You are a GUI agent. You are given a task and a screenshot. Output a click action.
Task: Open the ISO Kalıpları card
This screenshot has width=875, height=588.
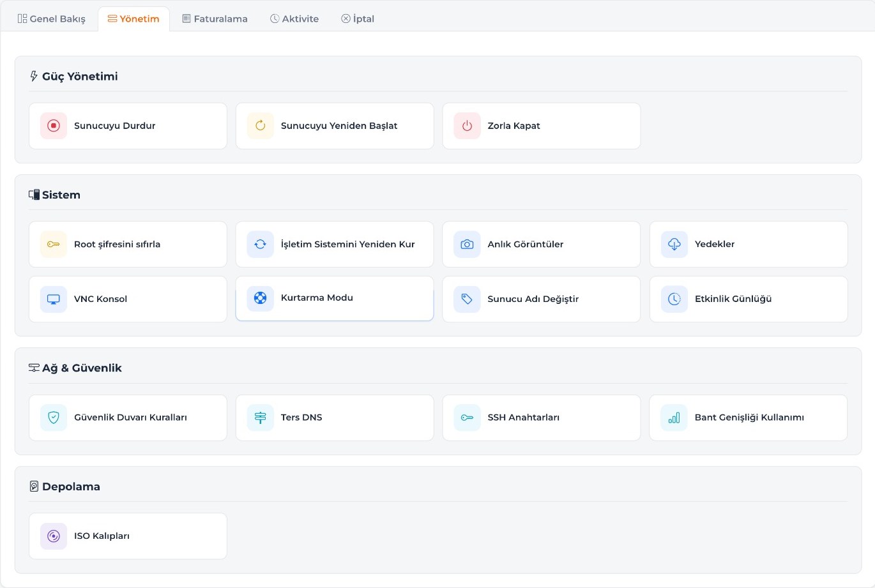[128, 536]
